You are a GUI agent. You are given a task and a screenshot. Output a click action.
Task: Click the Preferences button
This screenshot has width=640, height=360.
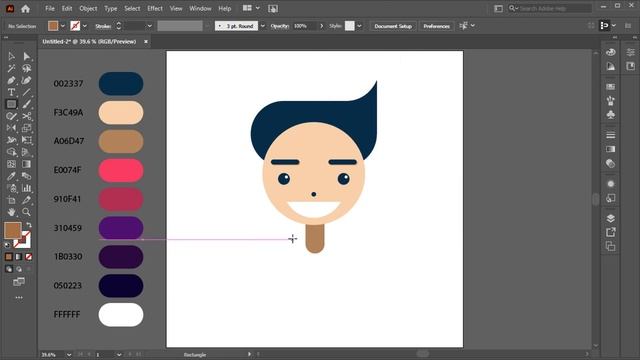[x=436, y=26]
